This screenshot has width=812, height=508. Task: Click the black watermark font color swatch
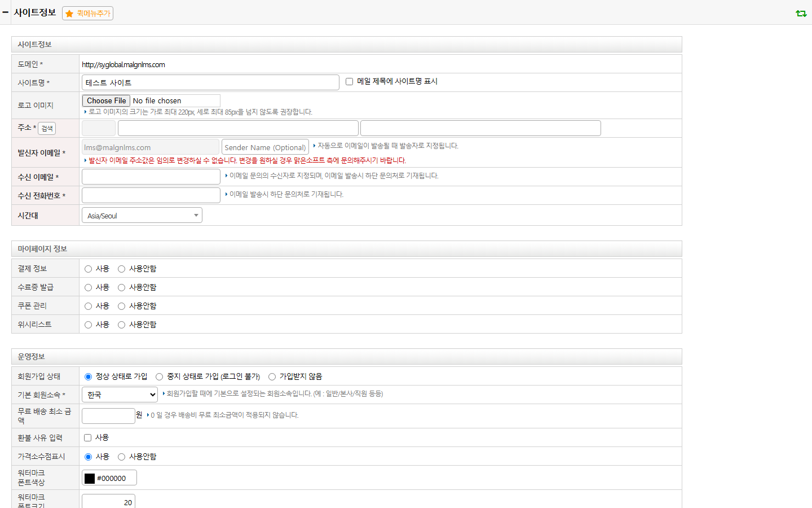click(90, 478)
